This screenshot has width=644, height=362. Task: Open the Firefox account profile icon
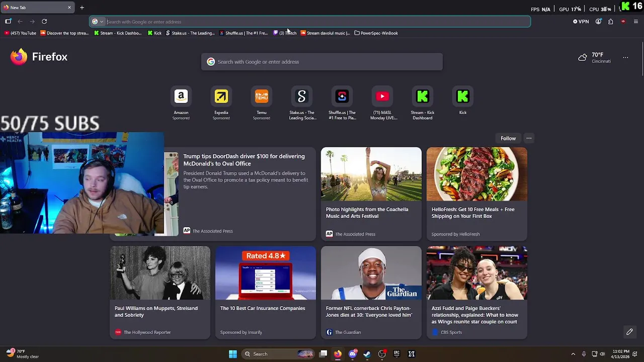pos(598,22)
